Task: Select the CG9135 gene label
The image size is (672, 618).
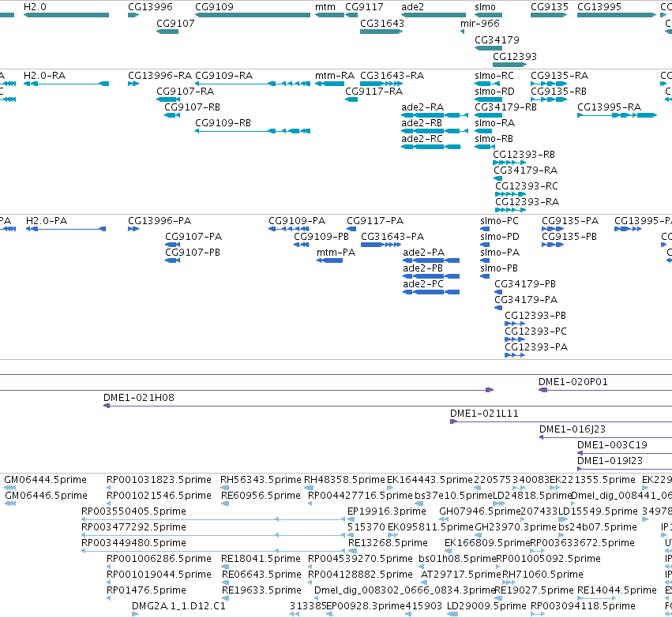Action: coord(549,7)
